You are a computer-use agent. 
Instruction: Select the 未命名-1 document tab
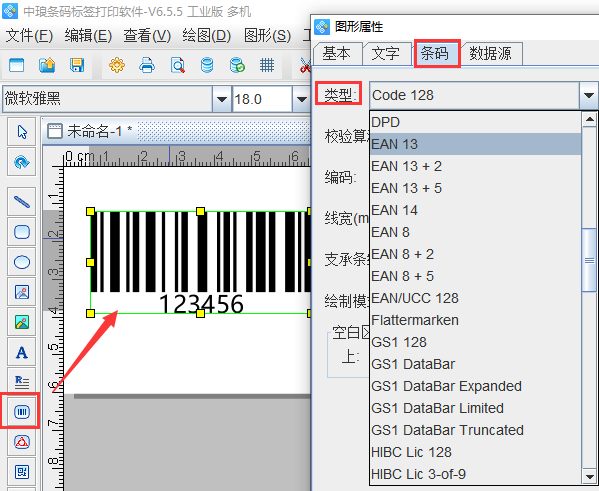(90, 131)
